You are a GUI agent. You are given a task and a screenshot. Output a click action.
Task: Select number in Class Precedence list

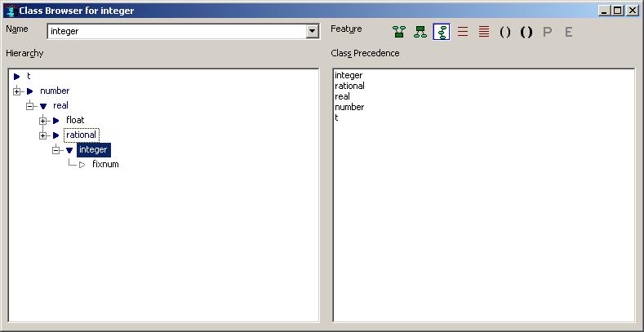coord(349,108)
